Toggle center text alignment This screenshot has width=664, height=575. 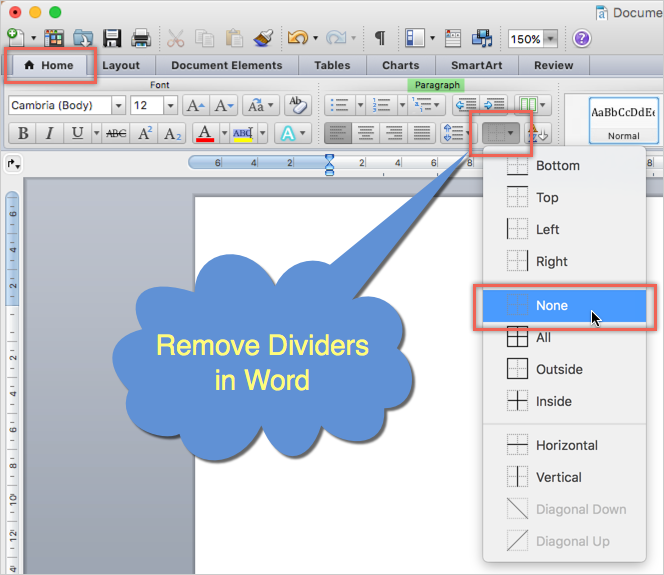coord(366,133)
